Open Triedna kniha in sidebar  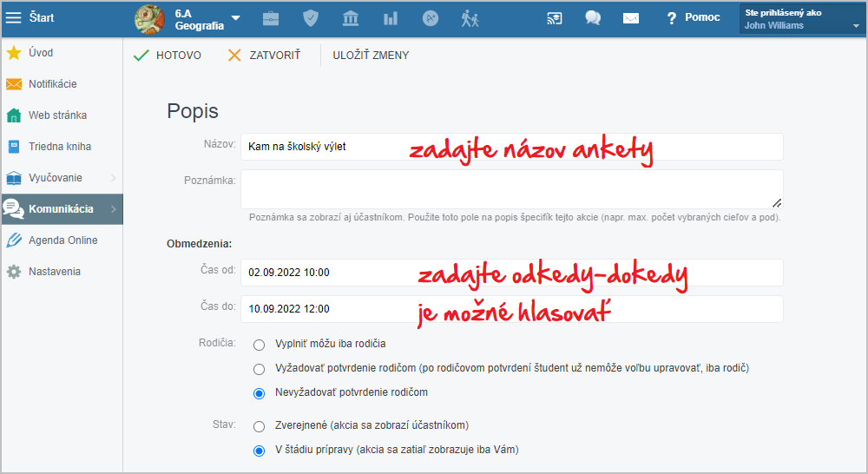pyautogui.click(x=60, y=147)
